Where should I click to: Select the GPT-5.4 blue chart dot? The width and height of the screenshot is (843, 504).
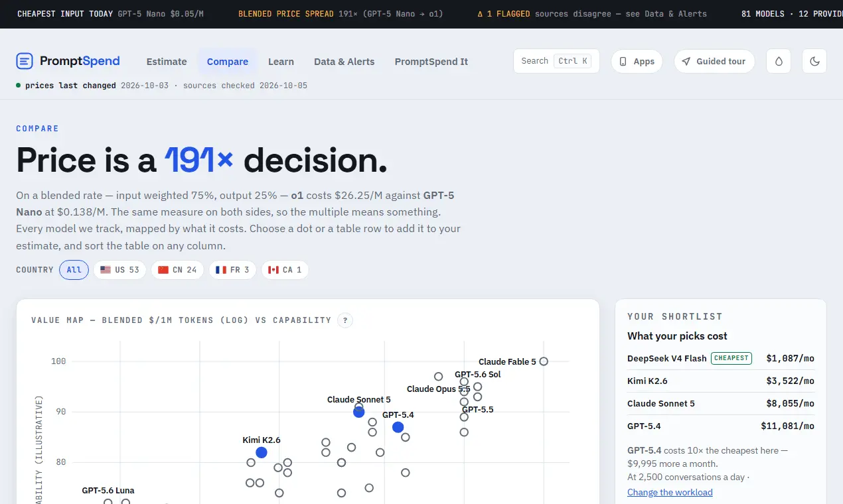[398, 427]
